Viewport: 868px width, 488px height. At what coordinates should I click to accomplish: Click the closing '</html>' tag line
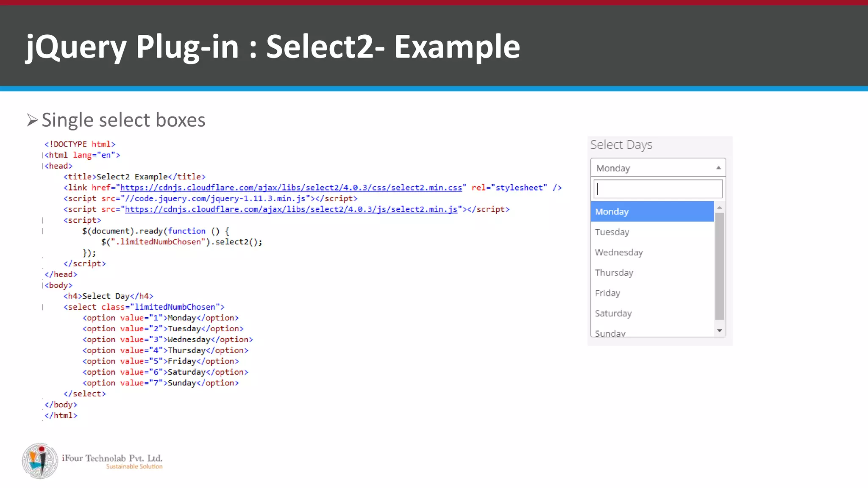click(x=61, y=416)
